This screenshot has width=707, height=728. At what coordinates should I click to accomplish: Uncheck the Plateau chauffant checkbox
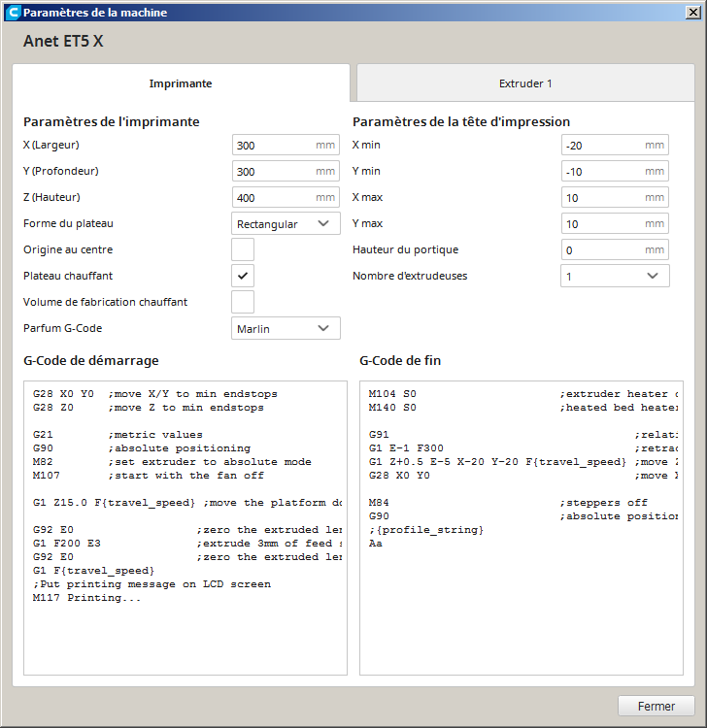point(243,276)
